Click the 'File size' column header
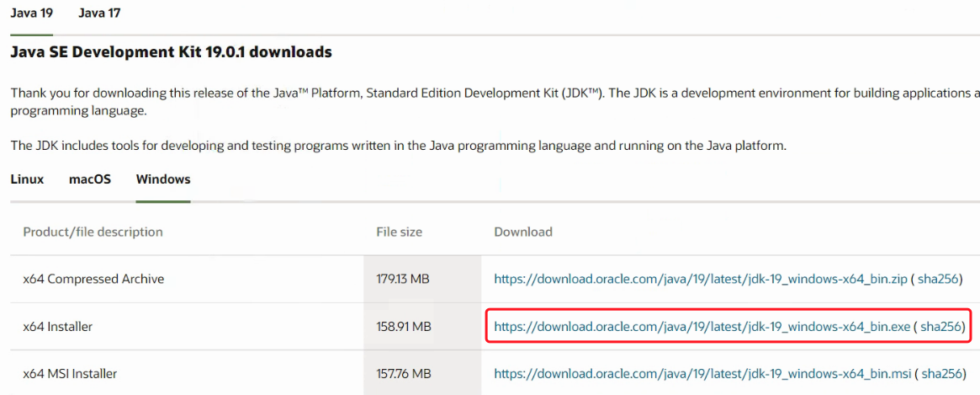The width and height of the screenshot is (980, 395). (x=400, y=232)
